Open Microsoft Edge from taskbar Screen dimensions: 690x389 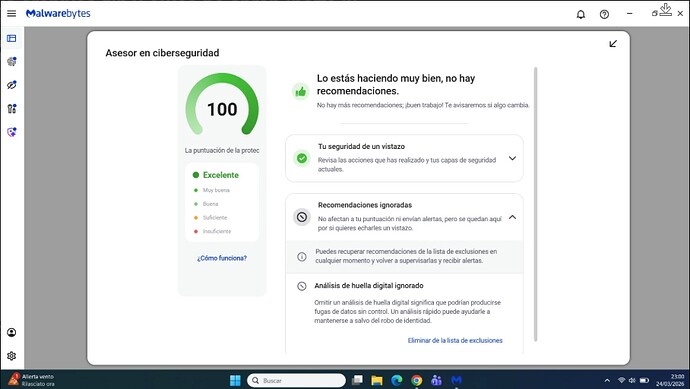tap(397, 380)
